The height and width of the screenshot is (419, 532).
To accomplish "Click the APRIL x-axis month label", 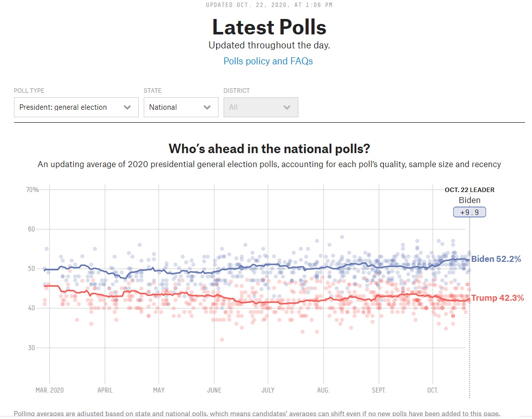I will 105,390.
